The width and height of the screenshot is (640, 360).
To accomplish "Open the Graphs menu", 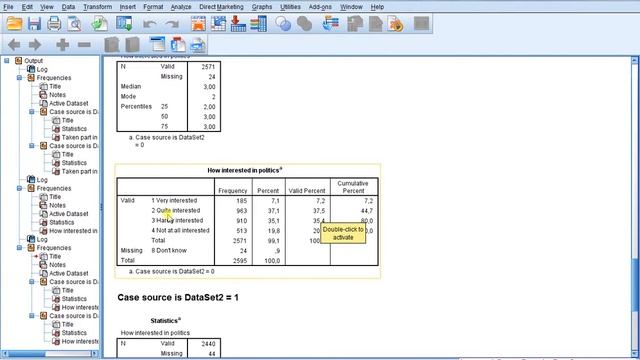I will point(262,7).
